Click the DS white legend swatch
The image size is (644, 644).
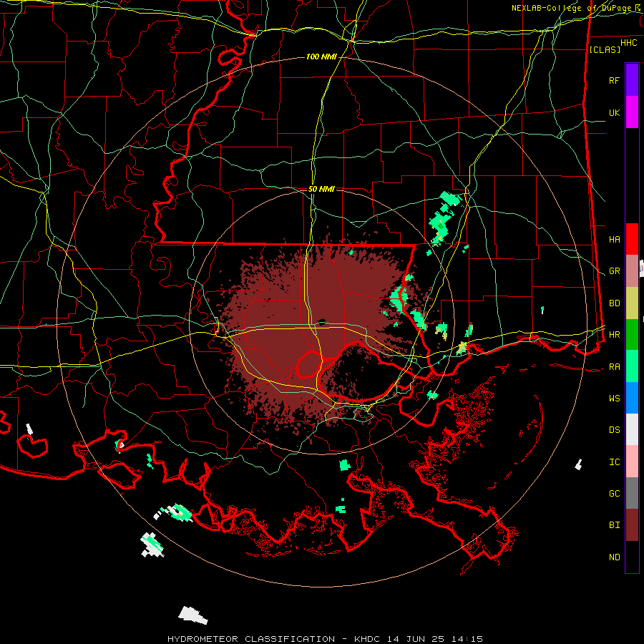click(632, 429)
